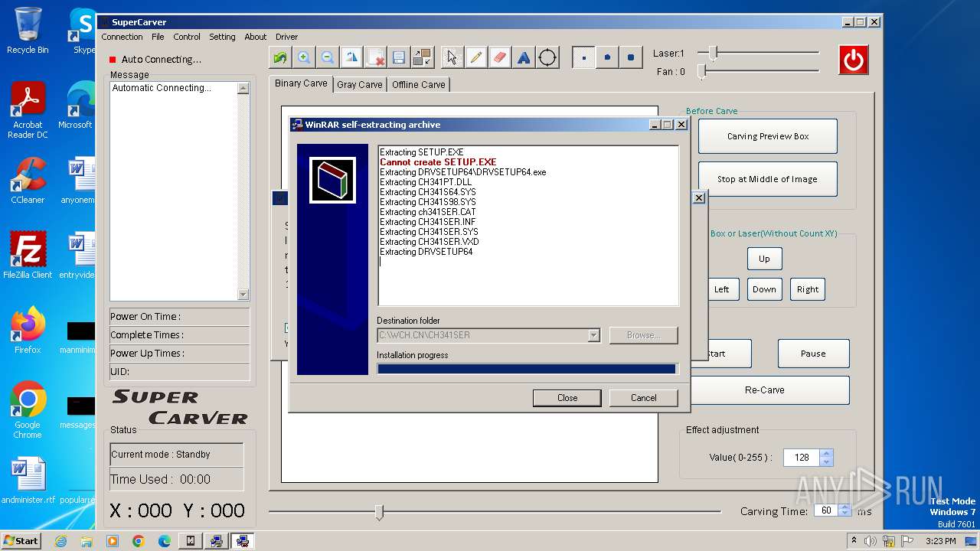Screen dimensions: 980x551
Task: Choose the large dot brush size
Action: click(x=631, y=57)
